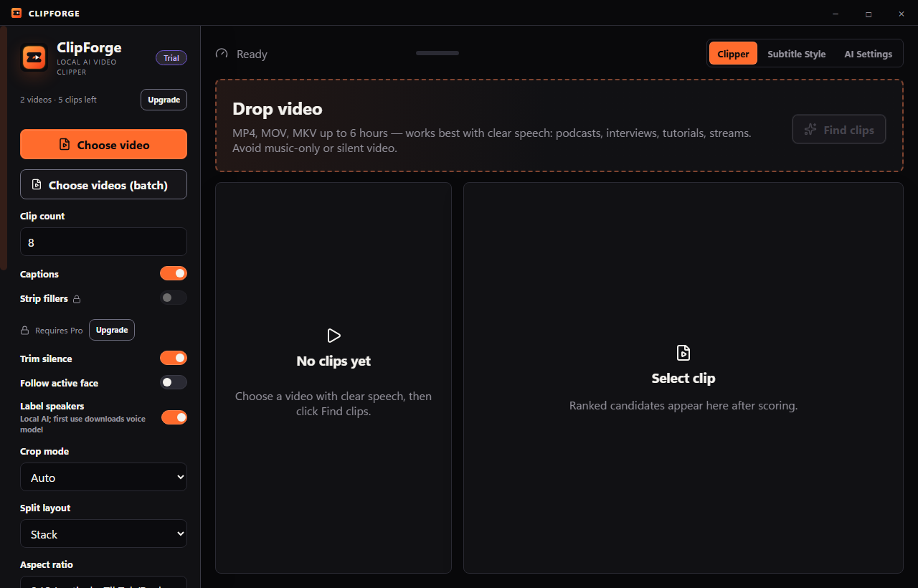Screen dimensions: 918x588
Task: Click the Ready status text
Action: coord(252,54)
